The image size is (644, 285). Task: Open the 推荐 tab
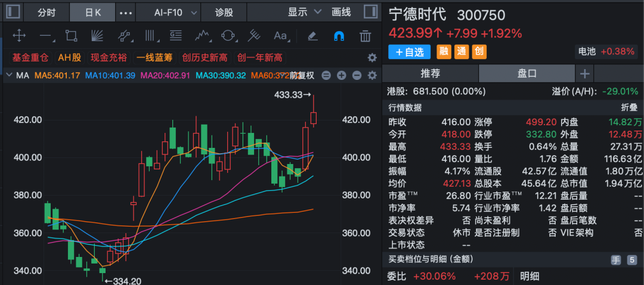pos(430,73)
